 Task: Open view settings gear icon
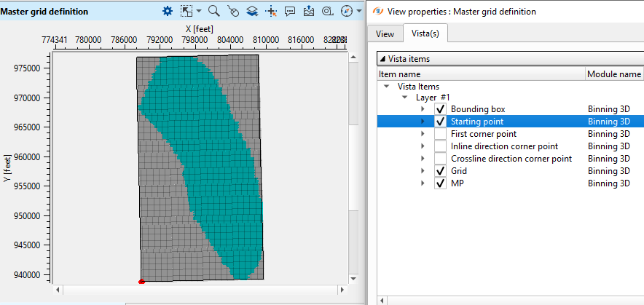(x=168, y=11)
